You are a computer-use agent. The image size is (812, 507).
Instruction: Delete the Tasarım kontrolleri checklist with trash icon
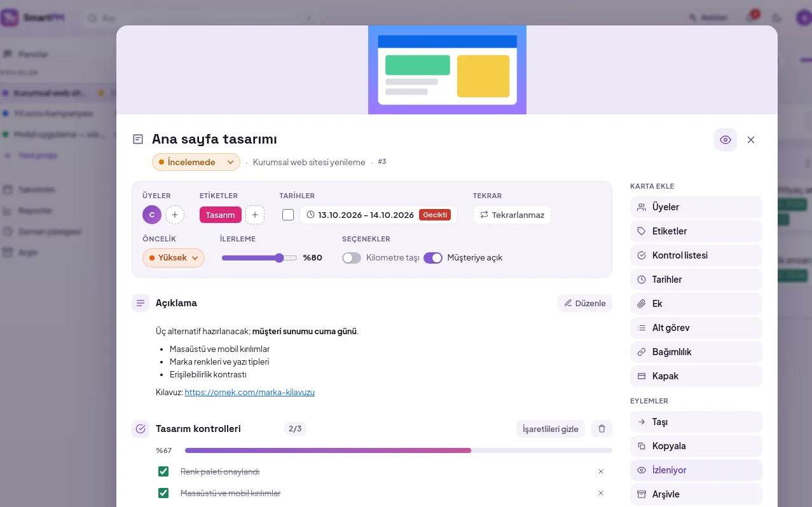[602, 429]
